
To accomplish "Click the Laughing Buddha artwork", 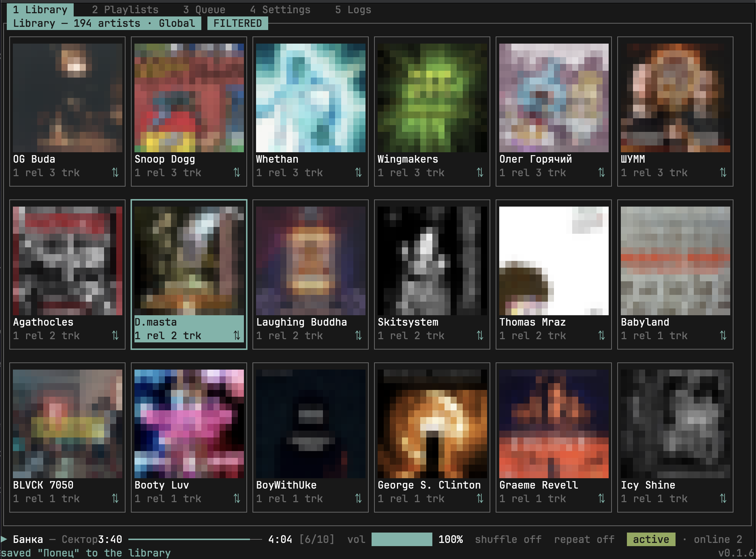I will [x=311, y=261].
